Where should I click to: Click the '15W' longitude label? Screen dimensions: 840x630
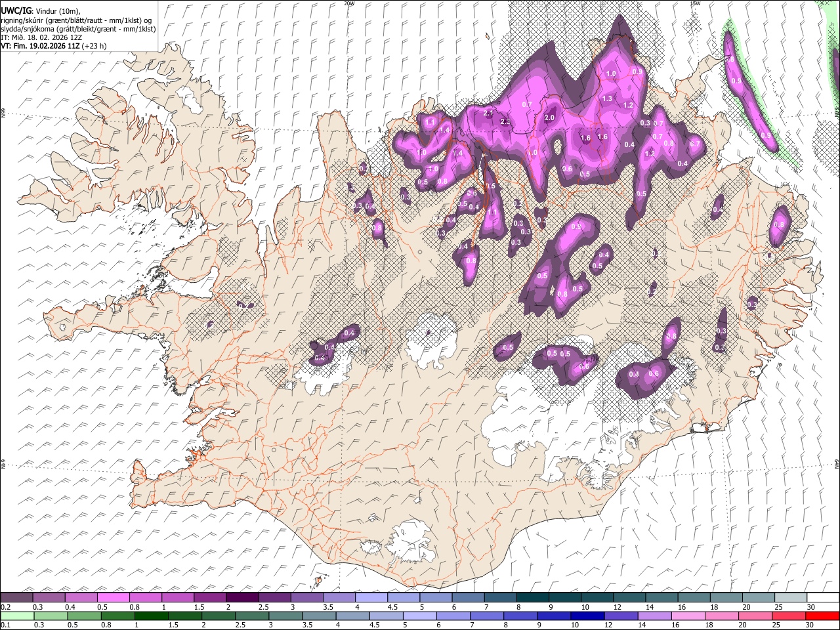[695, 3]
